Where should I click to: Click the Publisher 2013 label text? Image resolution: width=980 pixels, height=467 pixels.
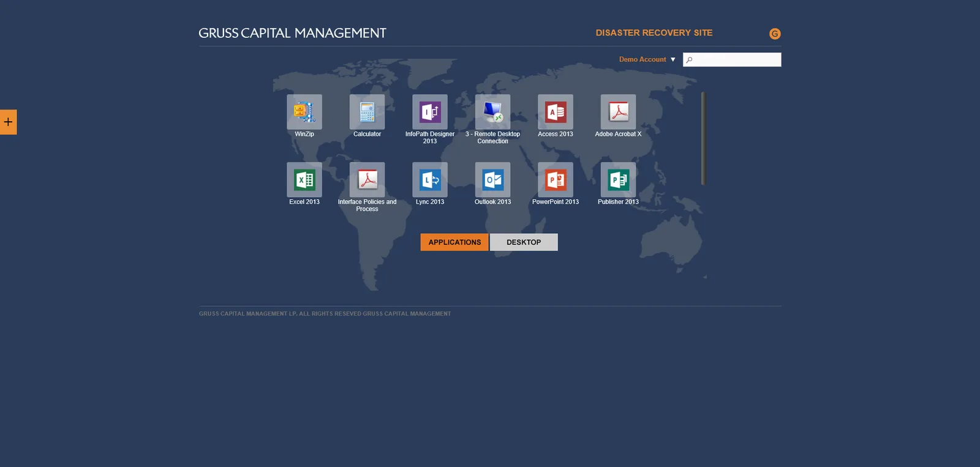[618, 202]
